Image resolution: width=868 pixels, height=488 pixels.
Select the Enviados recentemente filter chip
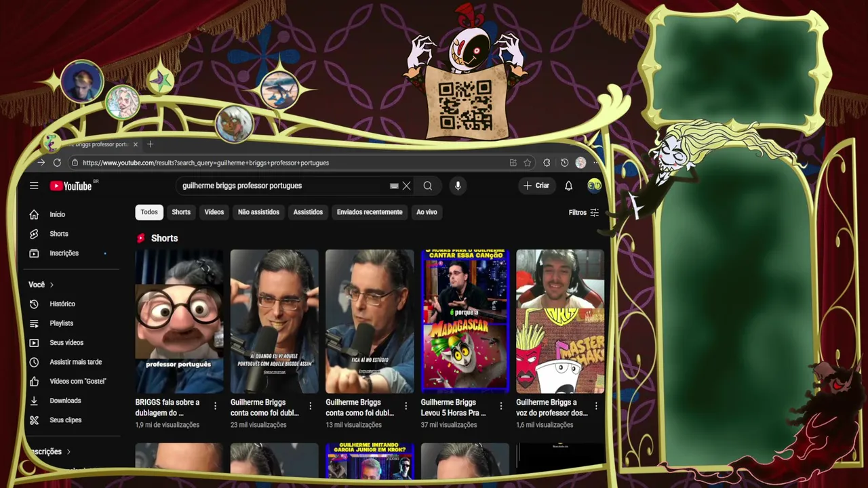coord(370,212)
